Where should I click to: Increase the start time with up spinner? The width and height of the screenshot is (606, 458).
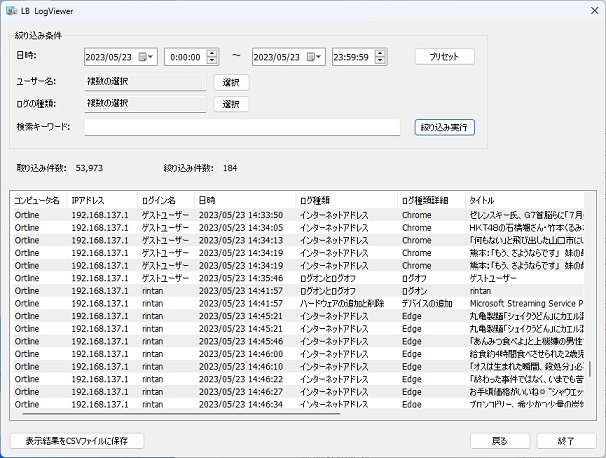pyautogui.click(x=212, y=53)
